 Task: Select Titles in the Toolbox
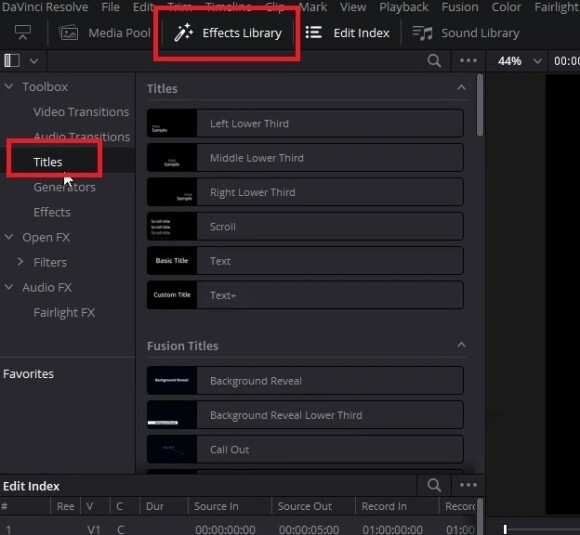coord(48,162)
